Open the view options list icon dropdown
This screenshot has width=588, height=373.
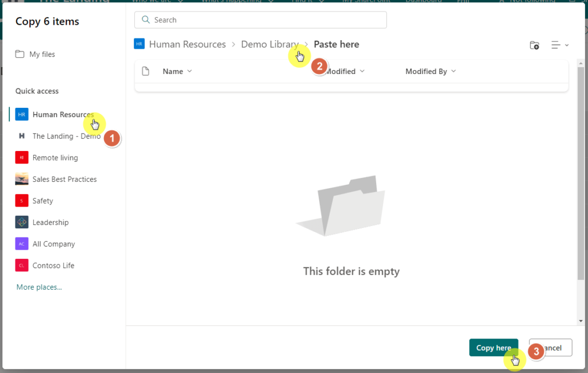click(560, 45)
